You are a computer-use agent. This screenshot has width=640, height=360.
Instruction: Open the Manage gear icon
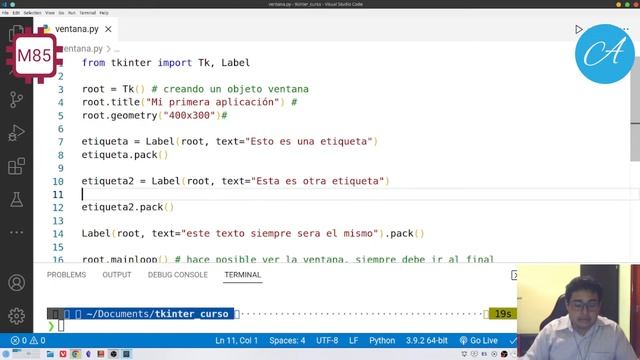pyautogui.click(x=16, y=316)
